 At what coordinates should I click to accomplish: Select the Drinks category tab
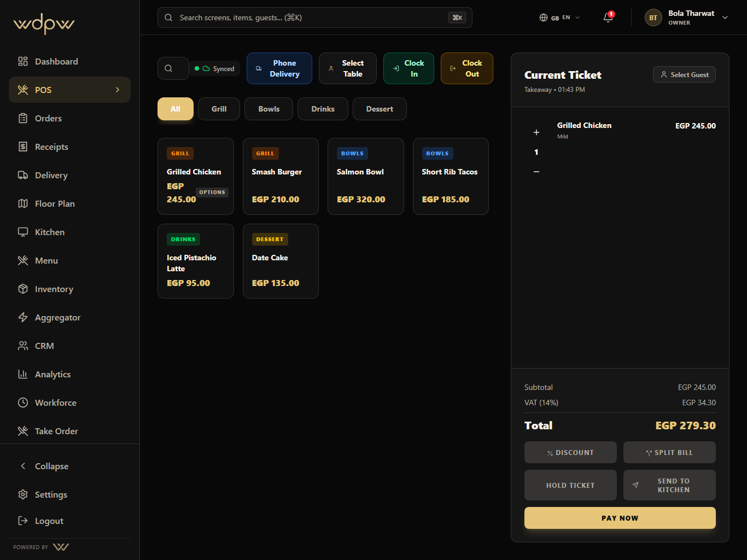[x=323, y=109]
